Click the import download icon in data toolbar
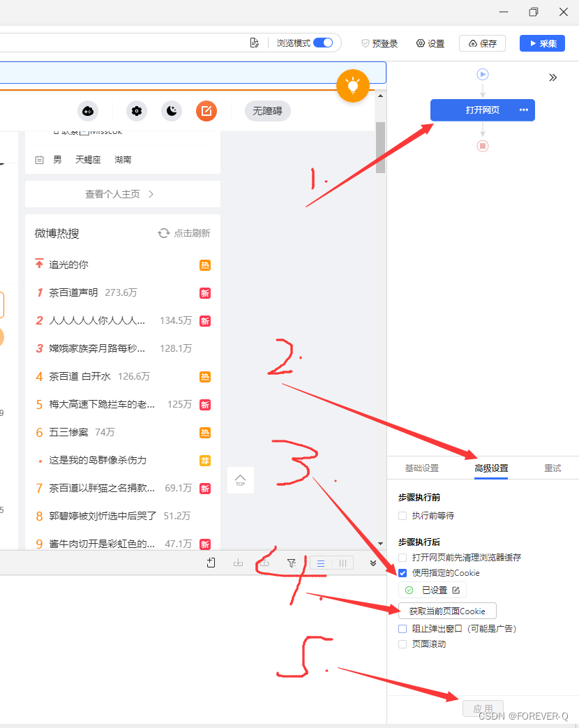Screen dimensions: 579x728 (238, 563)
